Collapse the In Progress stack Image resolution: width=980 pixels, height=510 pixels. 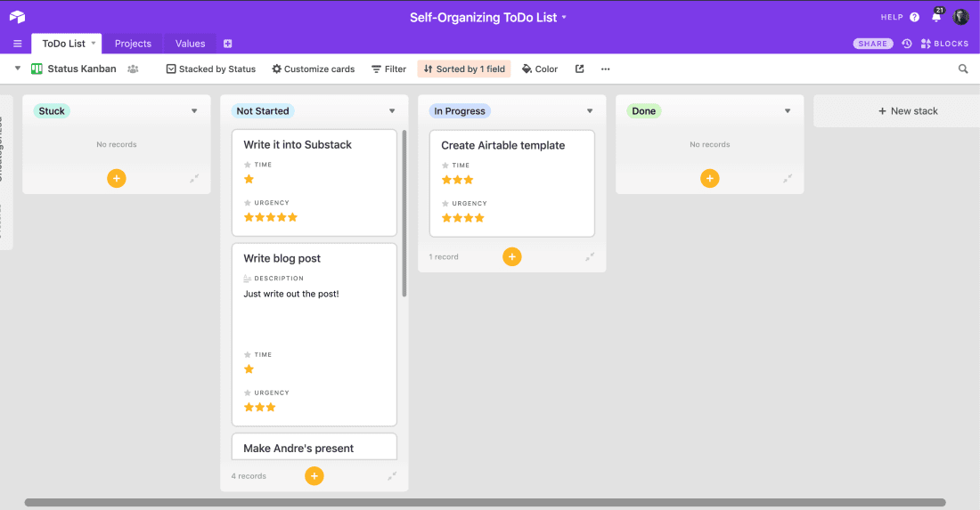point(590,256)
